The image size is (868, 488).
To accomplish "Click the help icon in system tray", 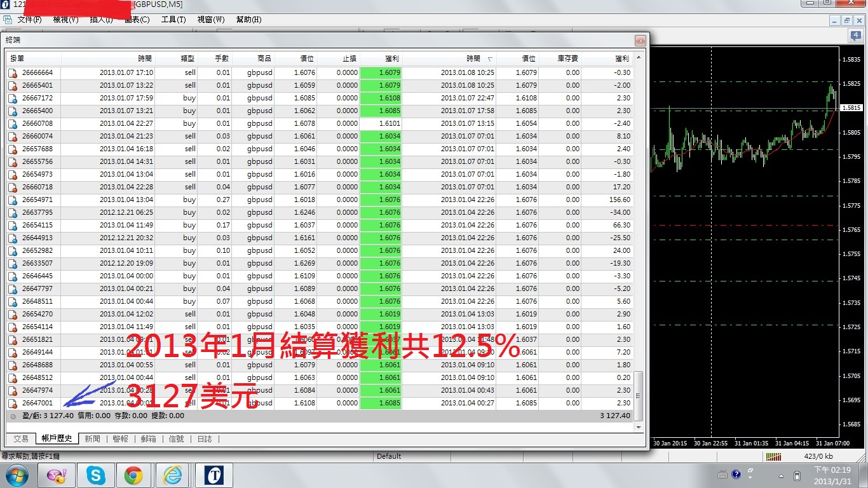I will (736, 475).
